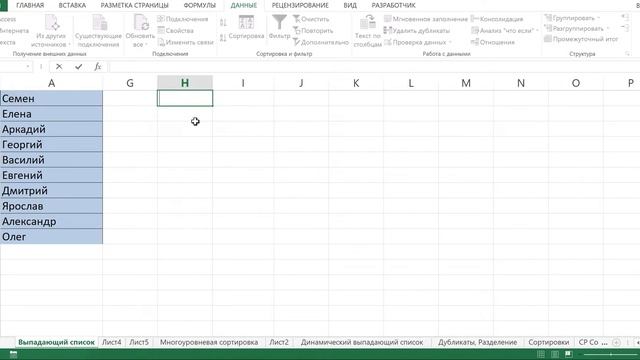Click Мгновенное заполнение

(426, 19)
